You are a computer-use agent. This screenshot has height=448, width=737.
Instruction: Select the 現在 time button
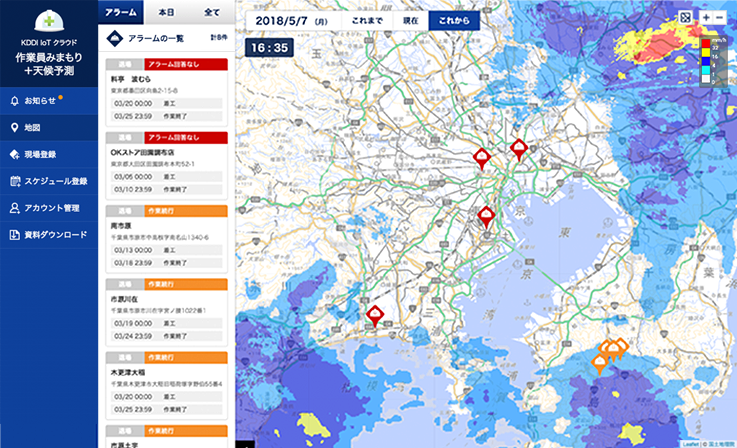pyautogui.click(x=411, y=21)
